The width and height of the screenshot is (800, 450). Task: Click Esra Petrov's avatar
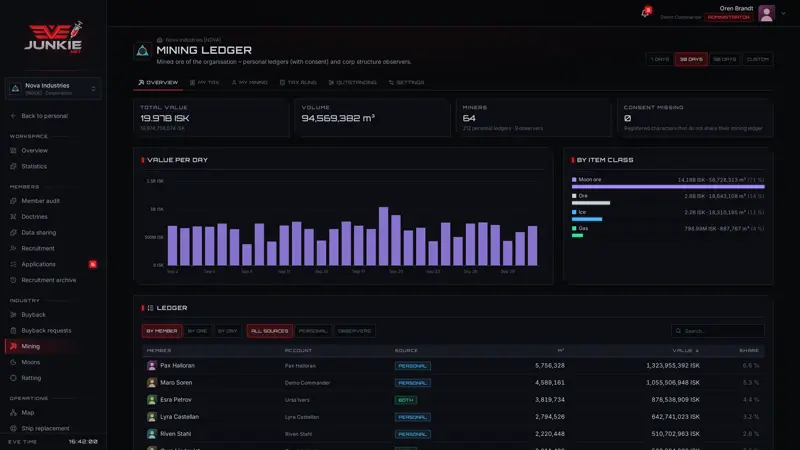pyautogui.click(x=152, y=400)
